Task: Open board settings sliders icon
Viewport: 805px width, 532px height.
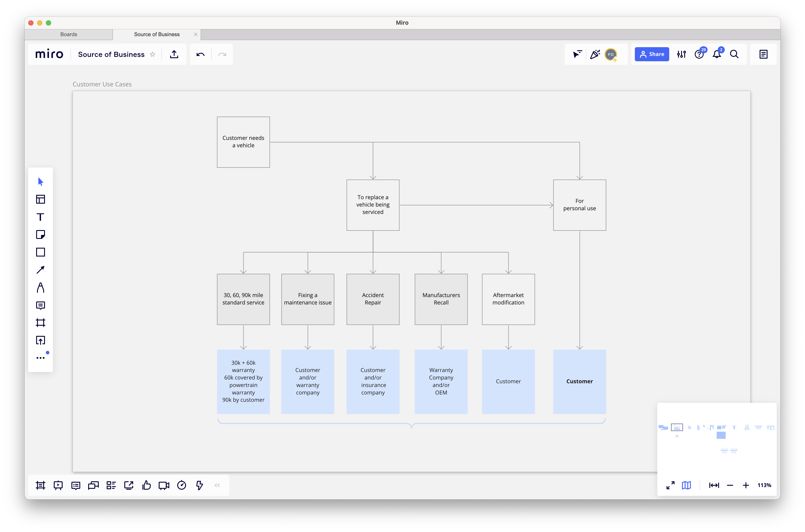Action: click(681, 54)
